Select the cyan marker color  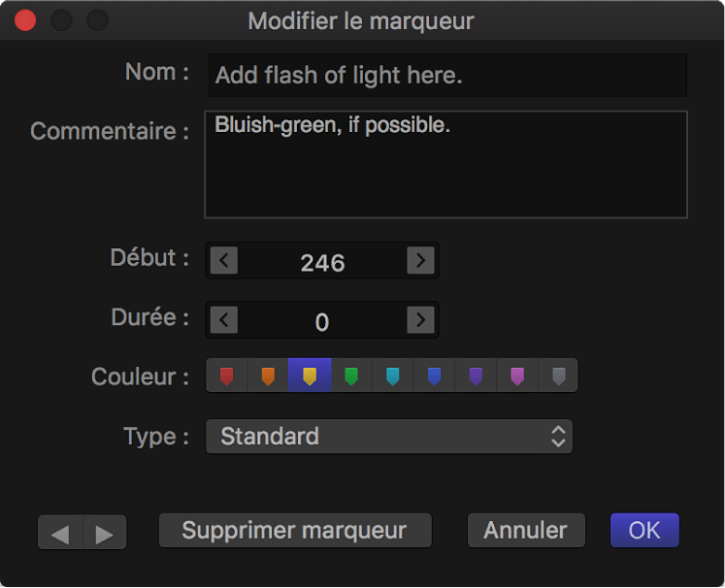point(393,376)
